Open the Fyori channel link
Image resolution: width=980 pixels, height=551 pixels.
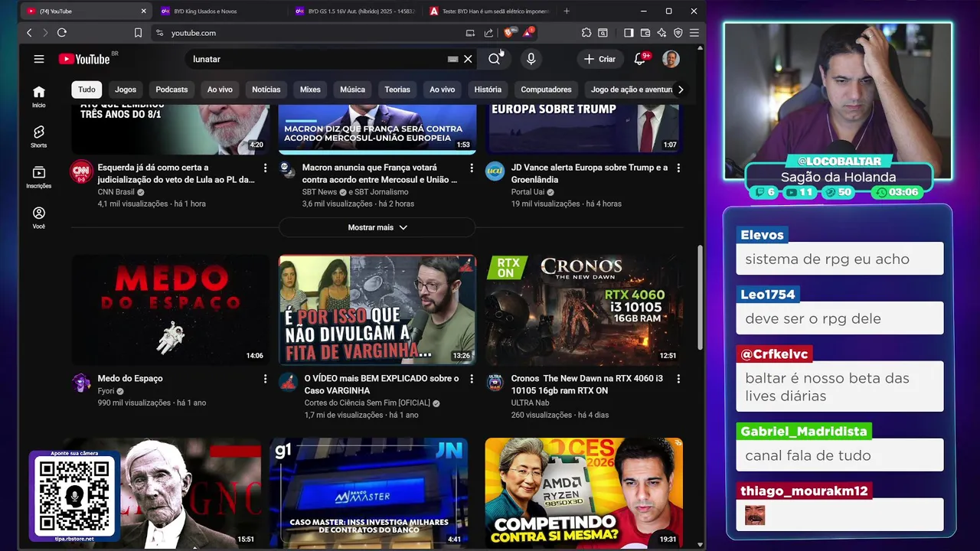106,391
